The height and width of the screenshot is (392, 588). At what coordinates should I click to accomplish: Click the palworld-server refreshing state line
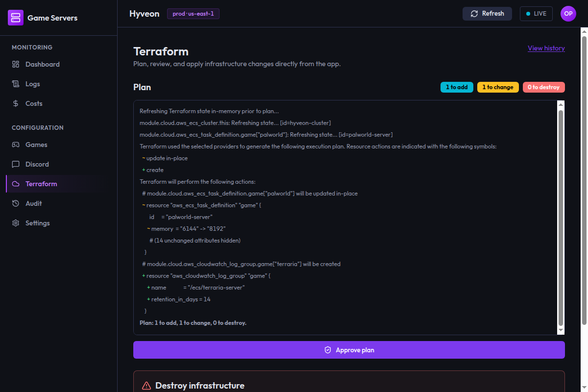pos(266,135)
